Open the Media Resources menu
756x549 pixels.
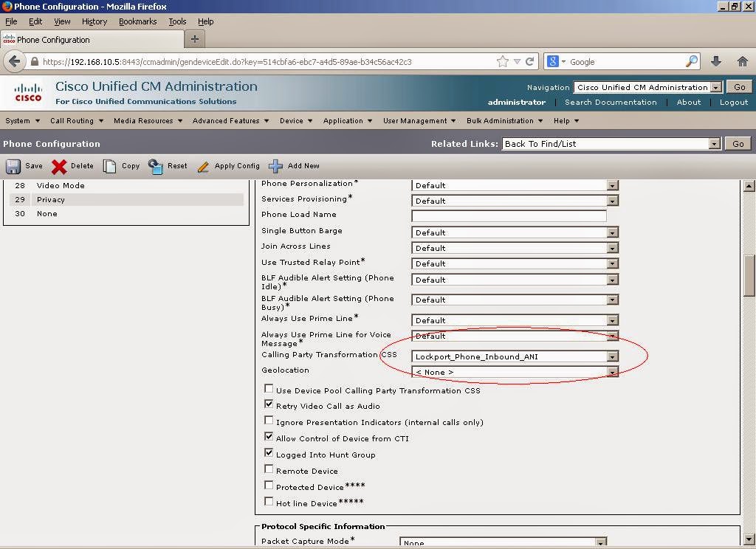pyautogui.click(x=148, y=120)
